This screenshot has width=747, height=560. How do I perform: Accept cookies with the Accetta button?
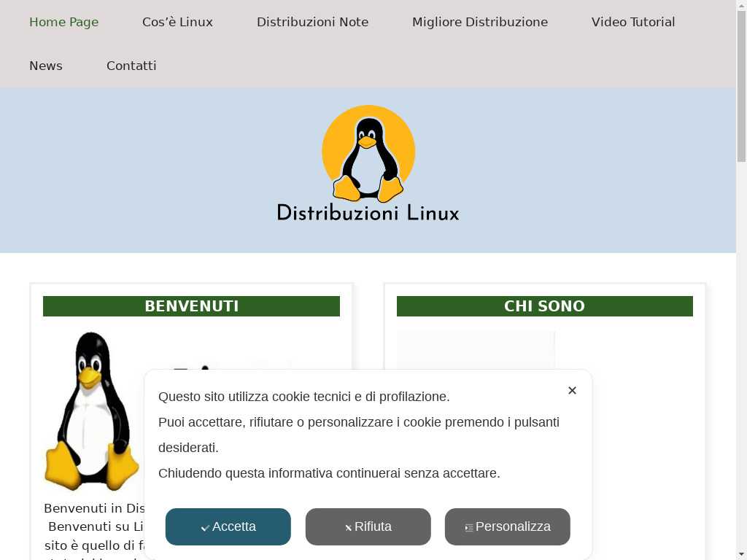(228, 526)
